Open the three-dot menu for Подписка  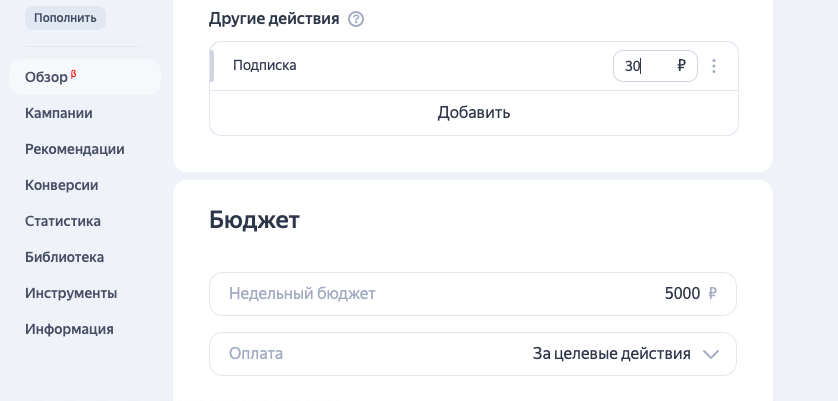[714, 66]
